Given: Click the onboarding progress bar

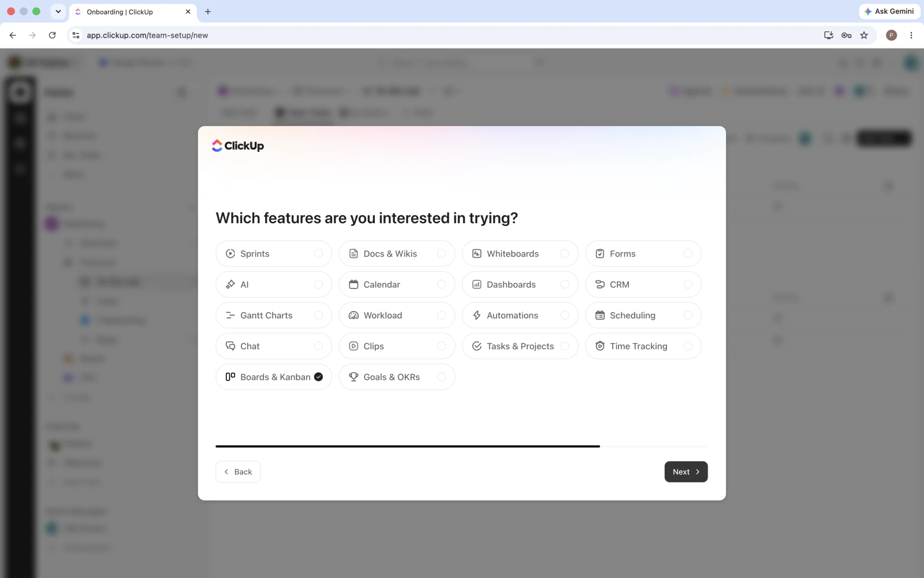Looking at the screenshot, I should 462,446.
